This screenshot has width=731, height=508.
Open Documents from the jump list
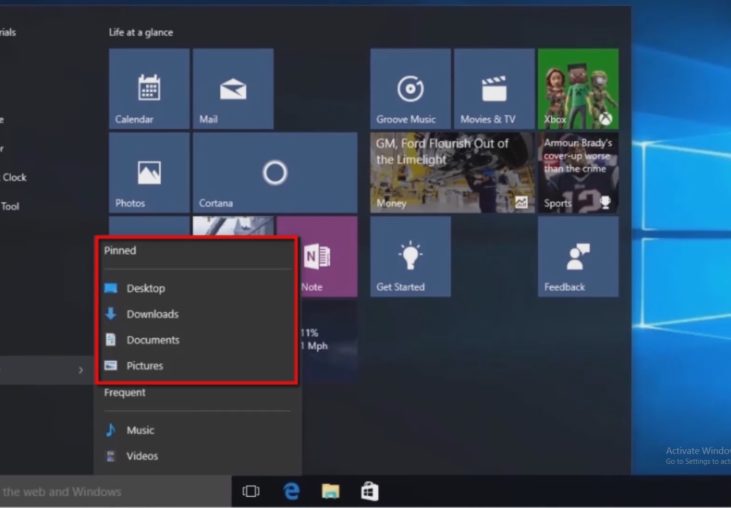[152, 340]
